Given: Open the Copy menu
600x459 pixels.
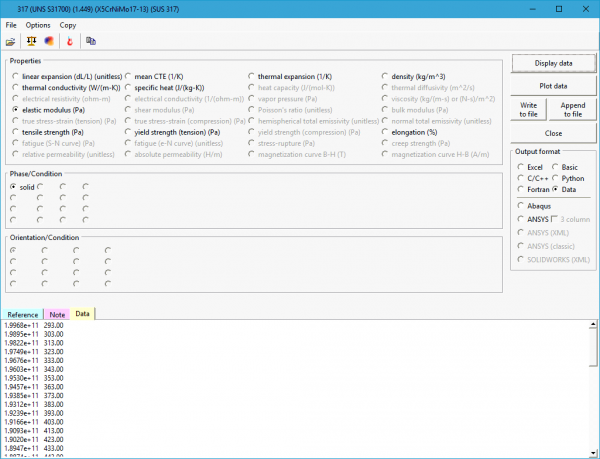Looking at the screenshot, I should point(68,25).
